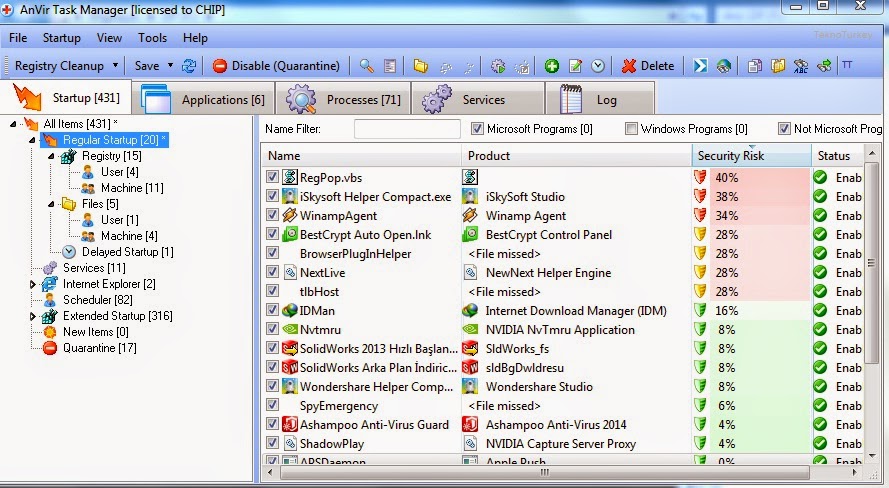Click the copy documents toolbar icon
The height and width of the screenshot is (488, 889).
coord(754,66)
